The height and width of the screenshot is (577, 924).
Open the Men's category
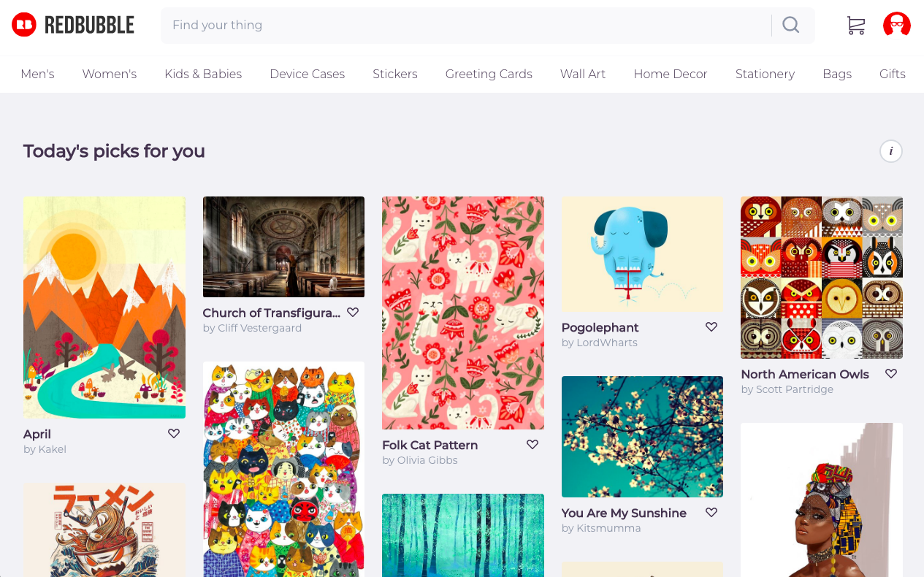pyautogui.click(x=37, y=74)
